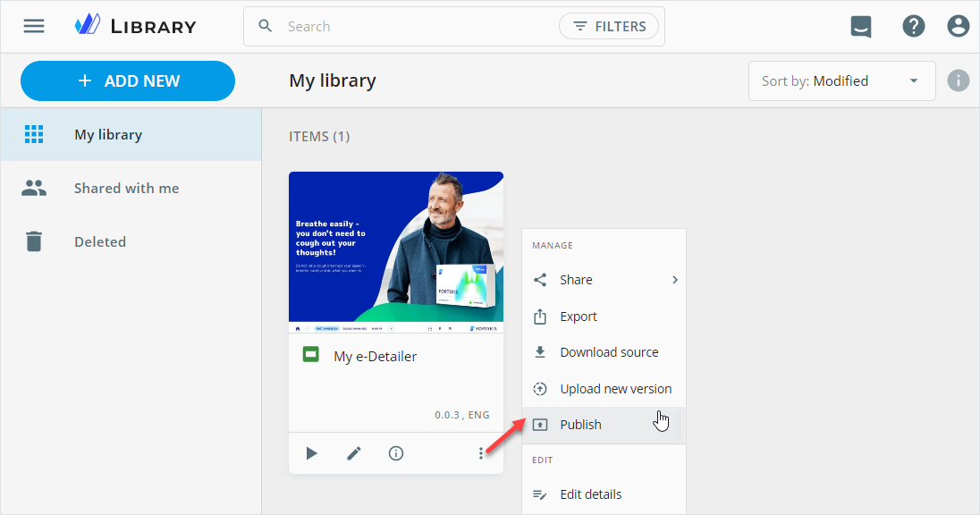Open the hamburger navigation menu
980x515 pixels.
tap(34, 26)
